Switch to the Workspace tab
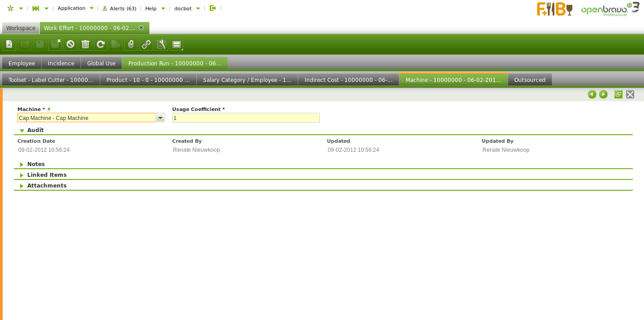Screen dimensions: 644x320 tap(21, 28)
